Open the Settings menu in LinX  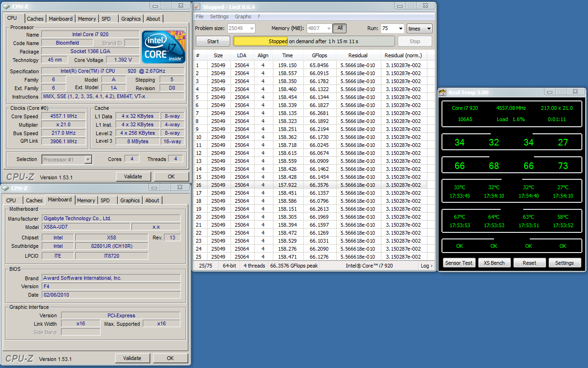pos(219,16)
